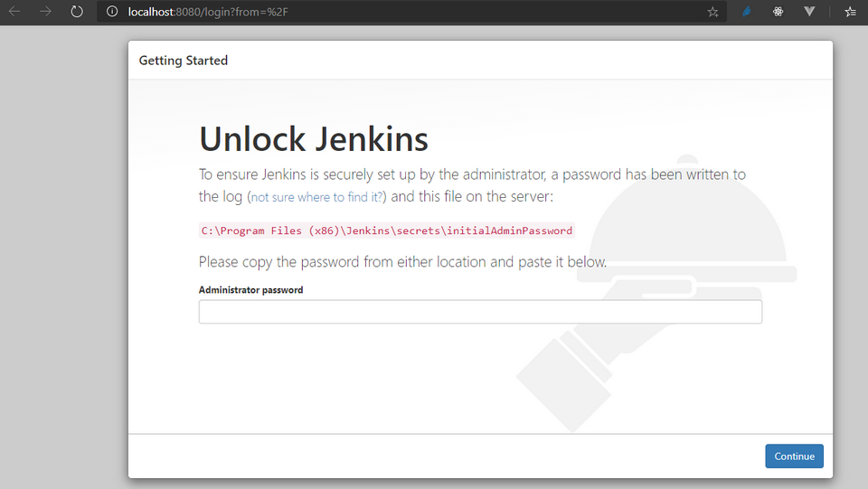Screen dimensions: 868x489
Task: View site information via the info icon
Action: [112, 11]
